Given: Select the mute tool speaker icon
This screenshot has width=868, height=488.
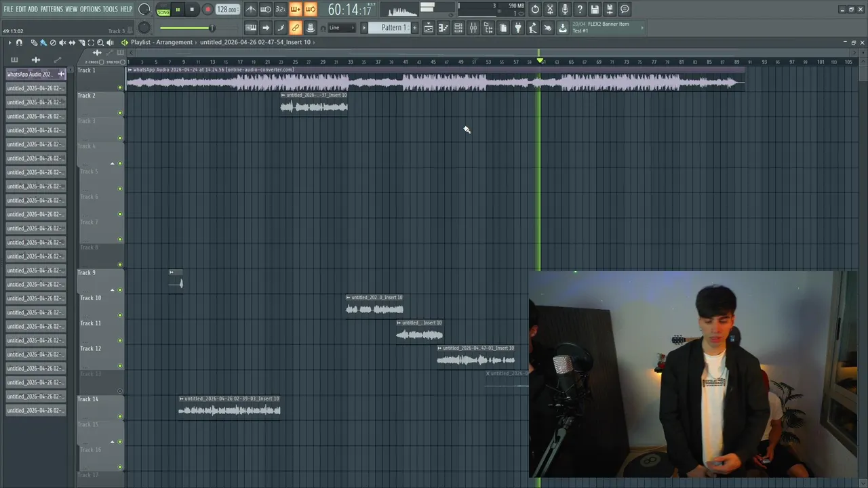Looking at the screenshot, I should pyautogui.click(x=62, y=43).
